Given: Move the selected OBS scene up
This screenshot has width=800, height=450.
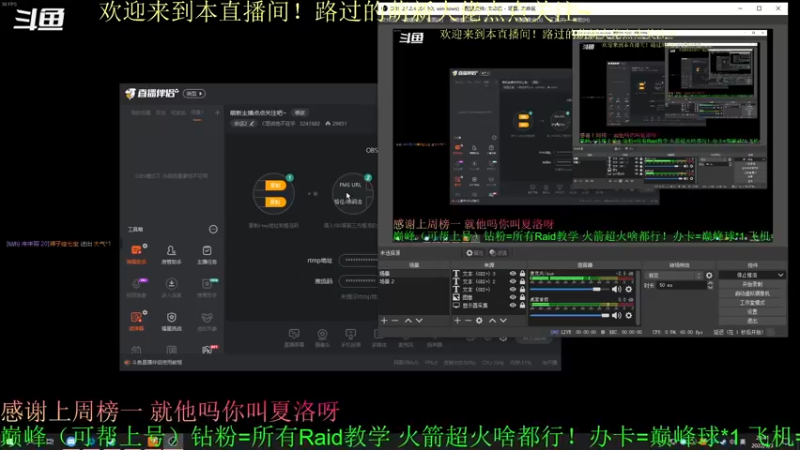Looking at the screenshot, I should pyautogui.click(x=408, y=320).
